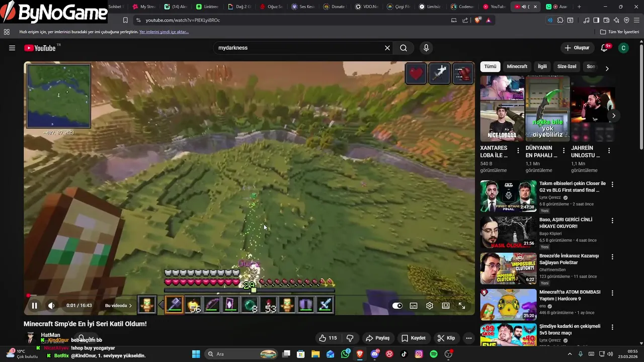Open the 'DÜNYANIN EN PAHALI' short
The width and height of the screenshot is (644, 362).
click(547, 109)
